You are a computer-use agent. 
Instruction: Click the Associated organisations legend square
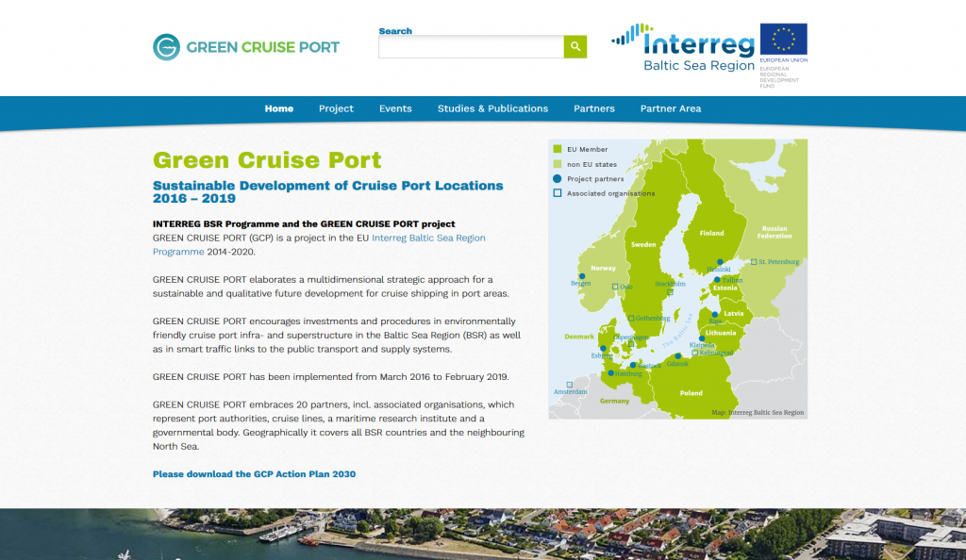coord(557,193)
